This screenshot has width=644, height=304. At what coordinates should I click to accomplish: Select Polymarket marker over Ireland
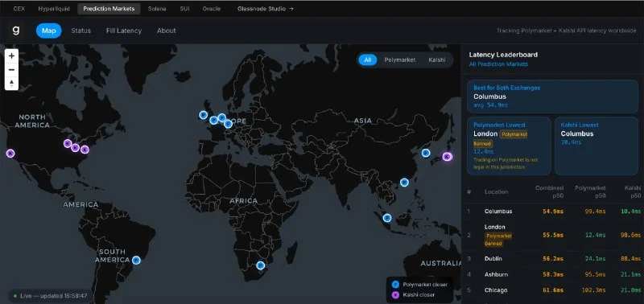pyautogui.click(x=203, y=115)
